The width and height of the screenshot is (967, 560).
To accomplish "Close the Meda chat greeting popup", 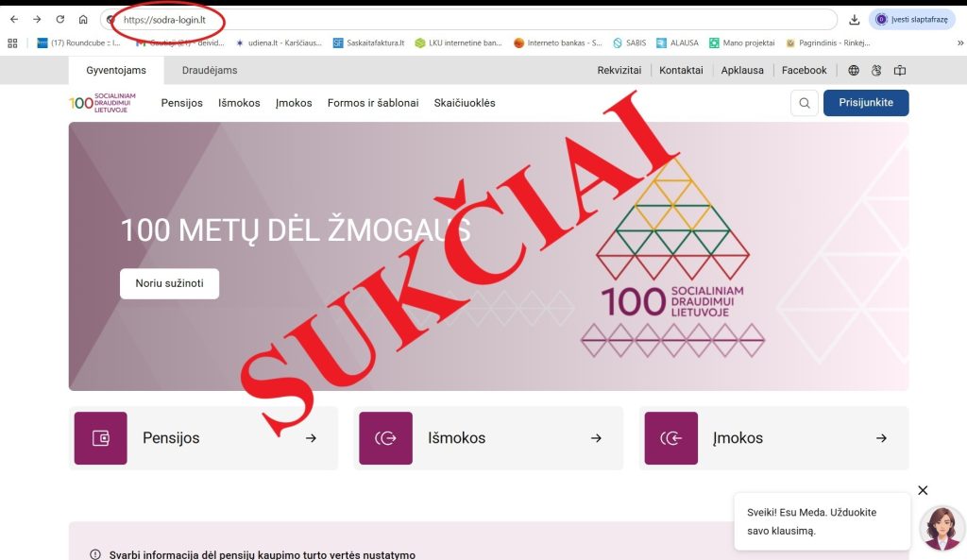I will 923,490.
